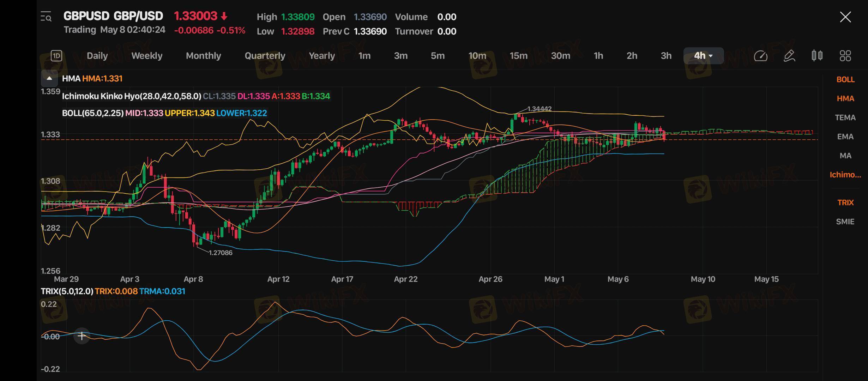This screenshot has height=381, width=868.
Task: Open Ichimoku Kinko Hyo legend settings
Action: click(x=132, y=96)
